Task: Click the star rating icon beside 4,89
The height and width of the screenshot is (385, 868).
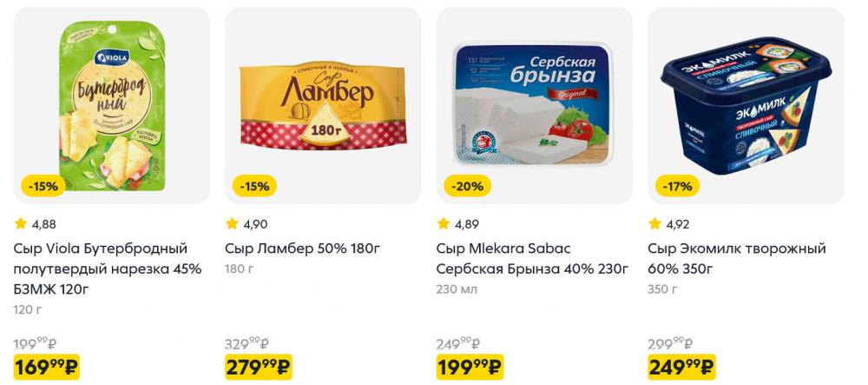Action: 444,224
